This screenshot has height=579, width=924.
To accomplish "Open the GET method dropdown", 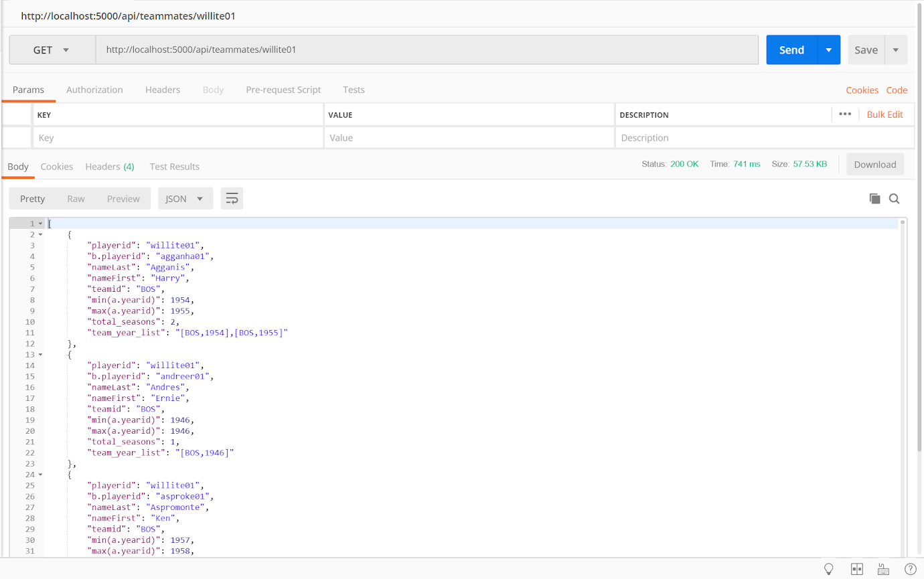I will 52,50.
